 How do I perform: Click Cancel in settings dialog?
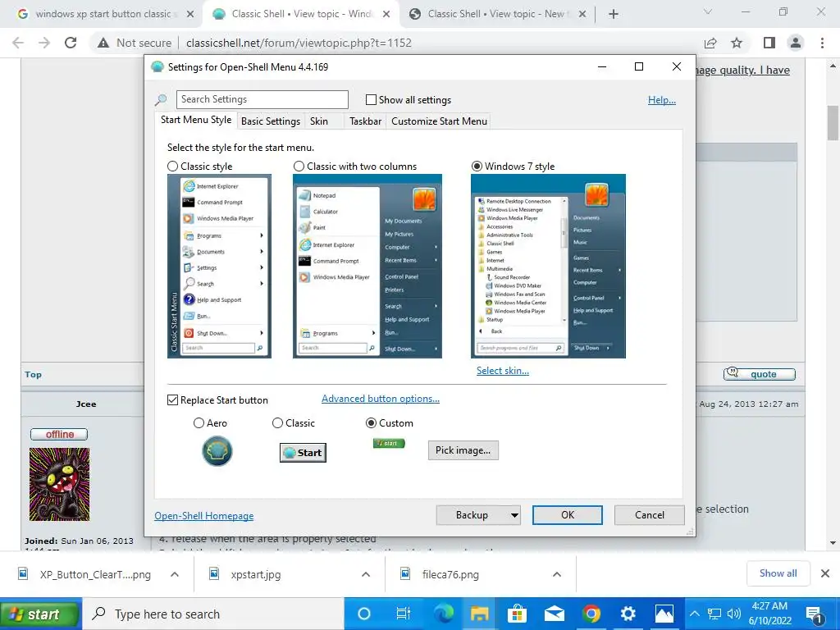click(650, 515)
